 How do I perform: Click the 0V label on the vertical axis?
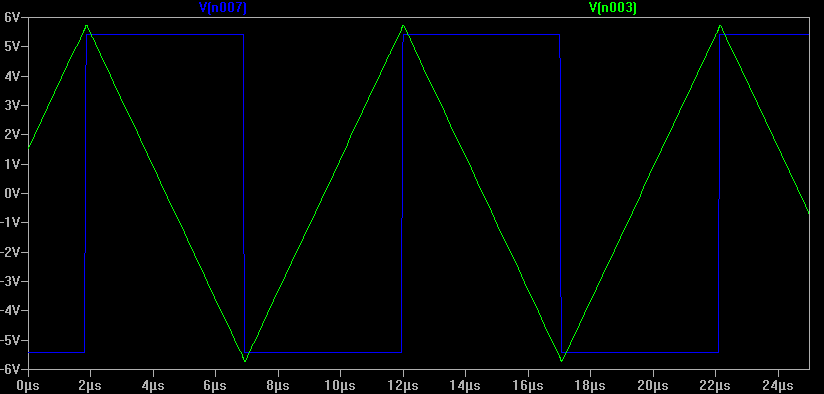point(12,194)
